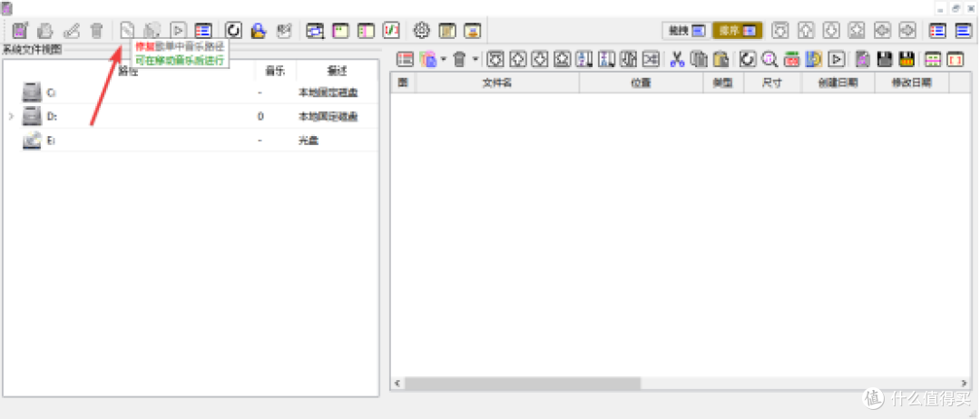The width and height of the screenshot is (980, 419).
Task: Click the right-arrow icon in top-right sorting toolbar
Action: coord(906,29)
